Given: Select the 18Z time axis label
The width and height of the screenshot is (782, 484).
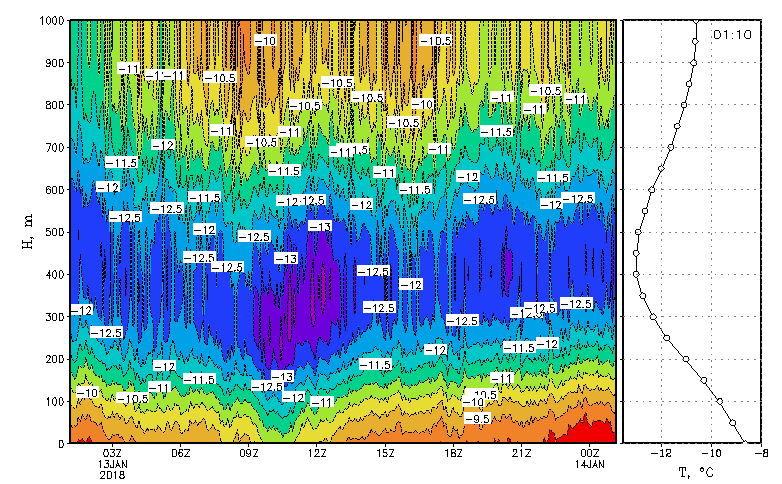Looking at the screenshot, I should pyautogui.click(x=453, y=452).
